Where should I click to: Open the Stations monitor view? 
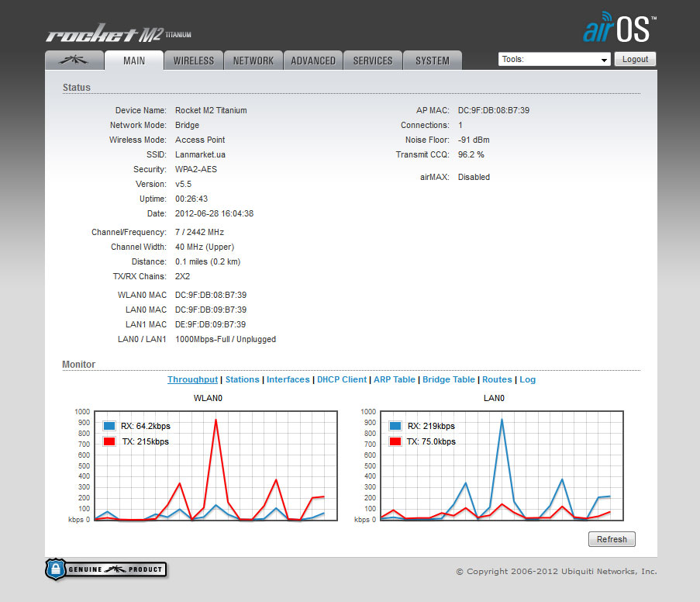click(242, 379)
